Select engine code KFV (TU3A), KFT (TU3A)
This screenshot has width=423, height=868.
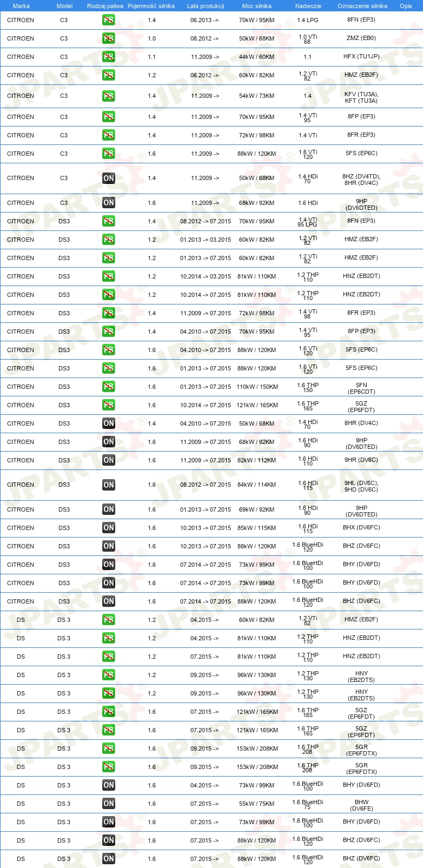[x=361, y=97]
